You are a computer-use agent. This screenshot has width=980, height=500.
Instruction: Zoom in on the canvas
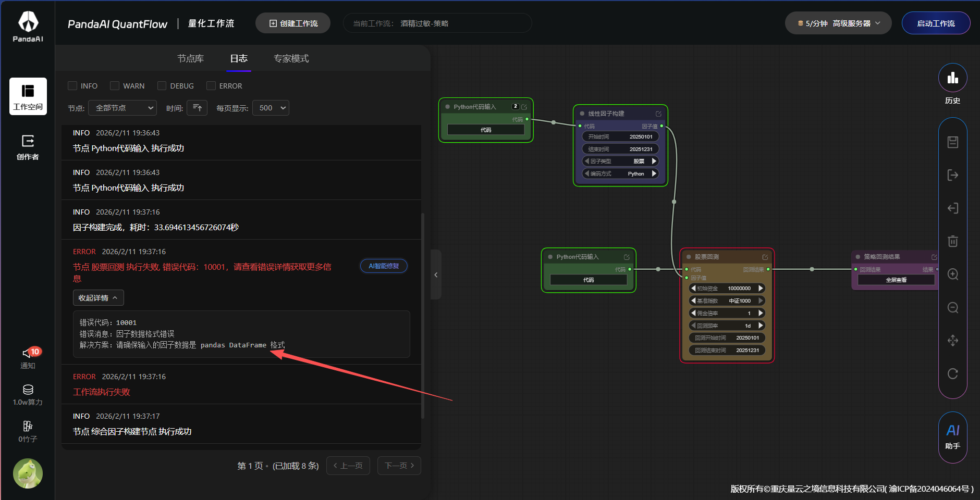(953, 274)
